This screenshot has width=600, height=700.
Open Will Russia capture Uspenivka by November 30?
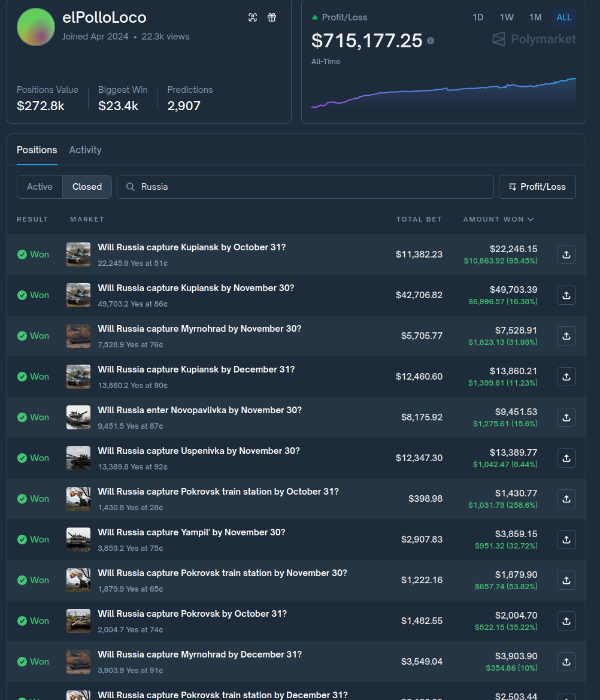[x=199, y=451]
